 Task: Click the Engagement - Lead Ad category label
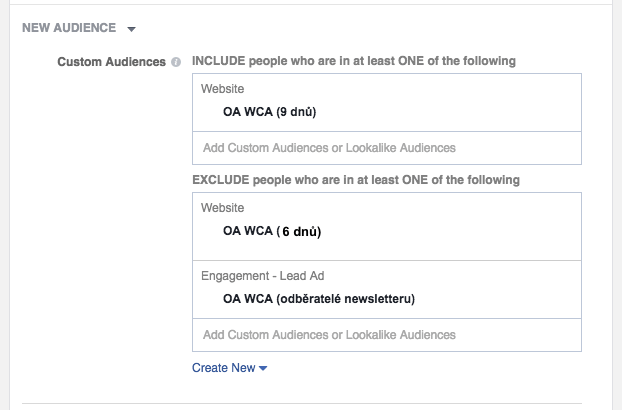tap(263, 276)
